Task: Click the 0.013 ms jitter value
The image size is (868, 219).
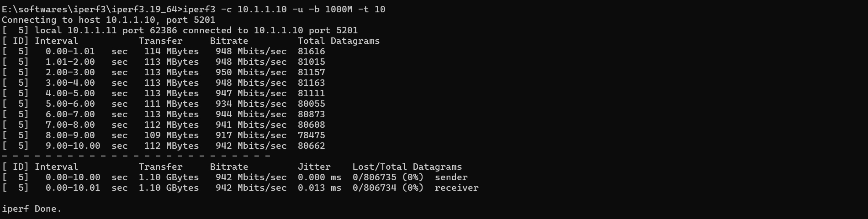Action: 319,188
